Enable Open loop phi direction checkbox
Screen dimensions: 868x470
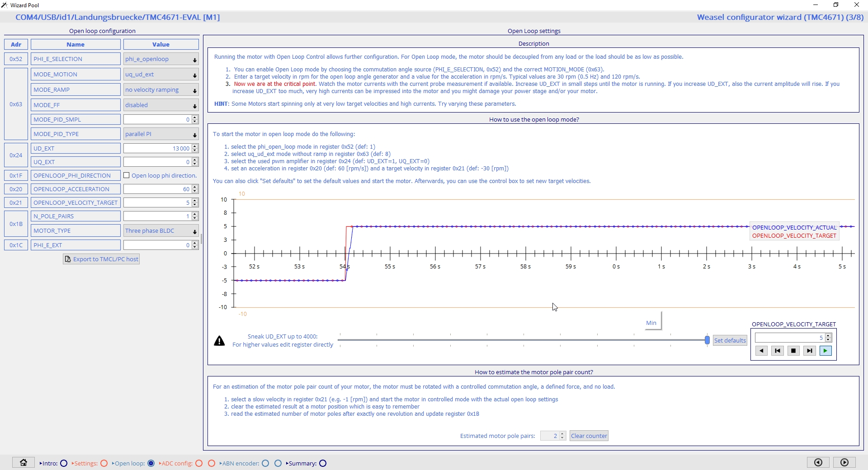point(127,175)
